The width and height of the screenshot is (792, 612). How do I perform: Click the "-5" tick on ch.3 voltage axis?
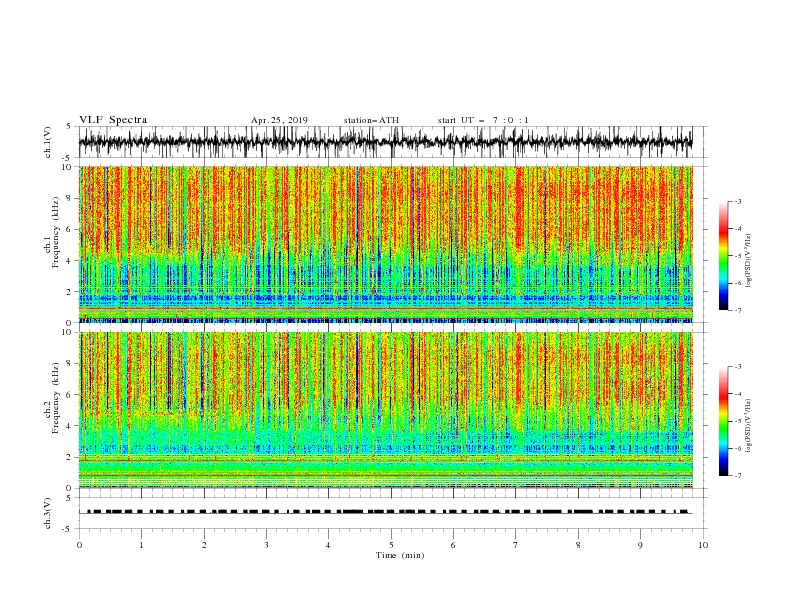click(68, 529)
